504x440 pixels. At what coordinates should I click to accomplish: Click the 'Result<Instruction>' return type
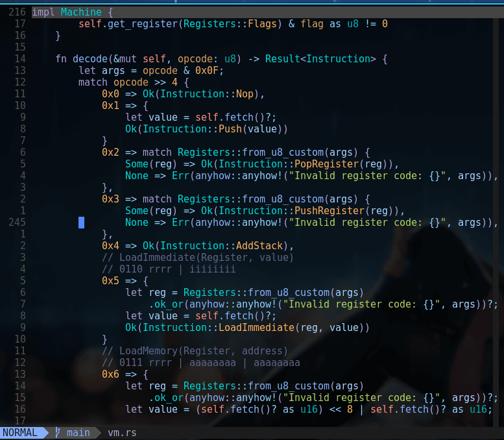tap(320, 59)
